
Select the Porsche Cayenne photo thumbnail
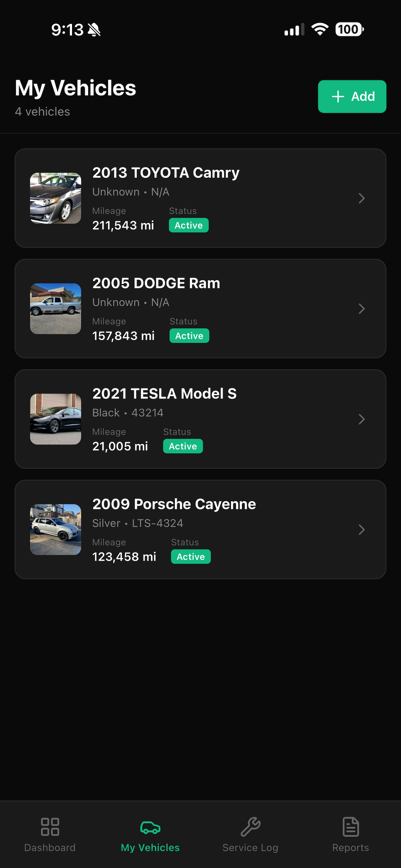pyautogui.click(x=56, y=530)
